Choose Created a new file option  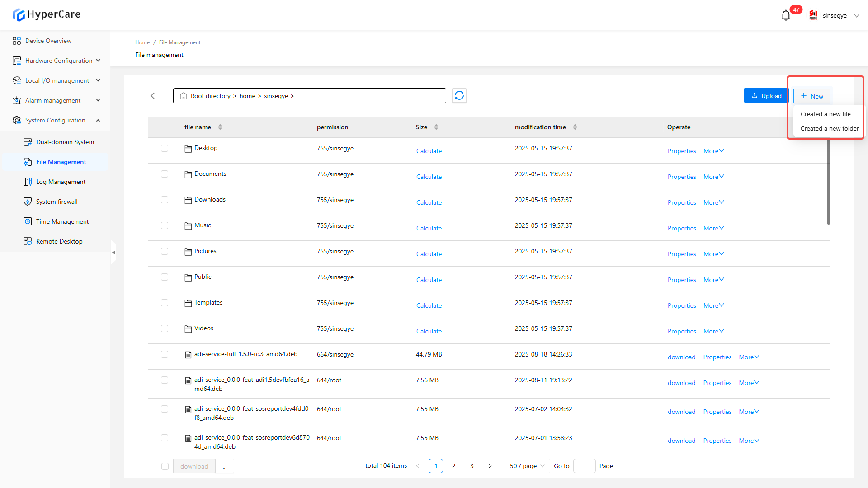[825, 114]
